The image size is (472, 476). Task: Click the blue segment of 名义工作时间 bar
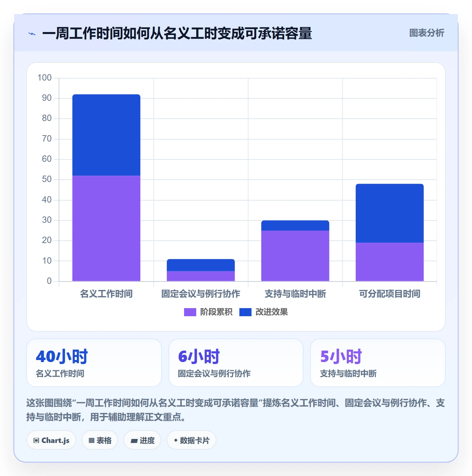click(x=107, y=135)
